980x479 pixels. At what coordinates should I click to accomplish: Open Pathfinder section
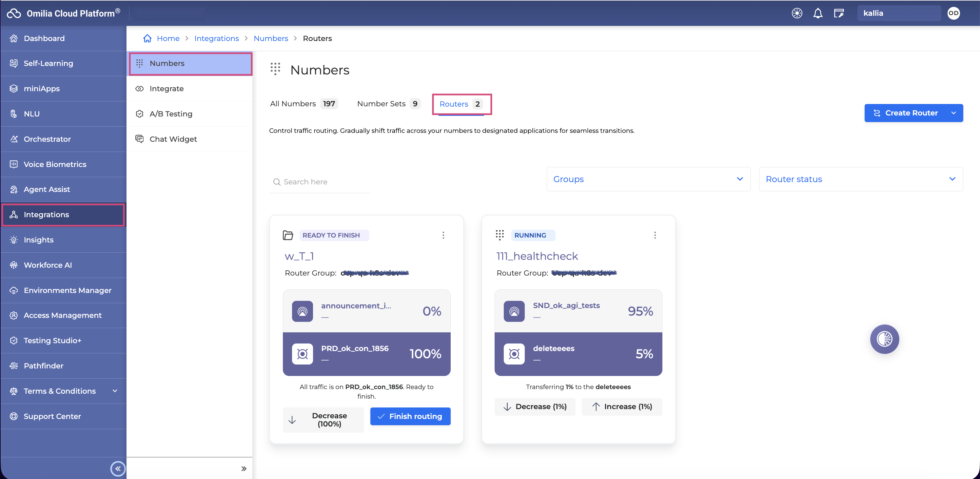coord(63,366)
